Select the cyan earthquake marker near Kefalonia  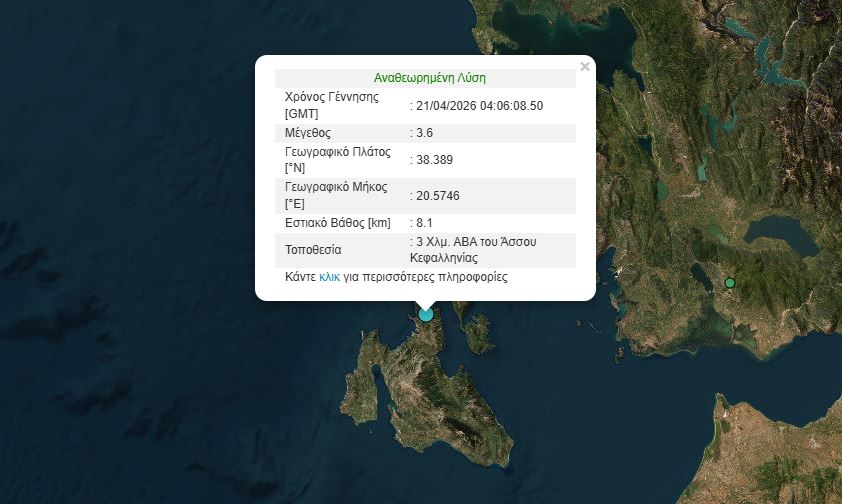426,313
